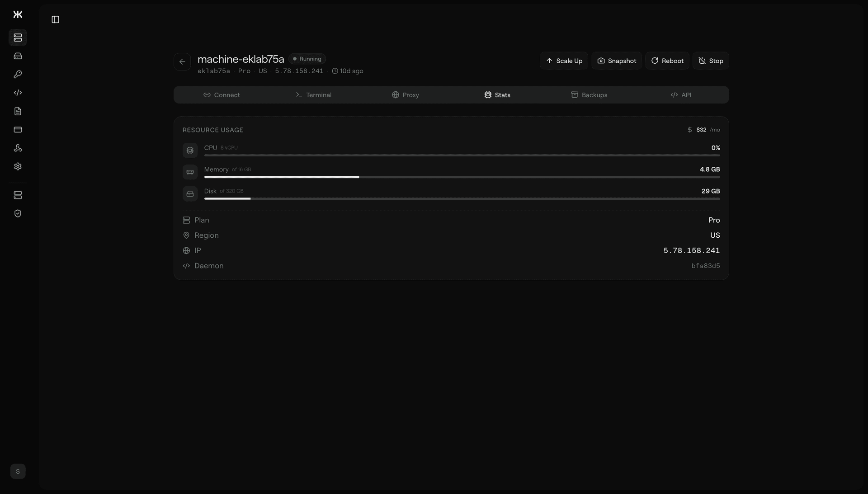Screen dimensions: 868x494
Task: Click the Disk drive icon
Action: pyautogui.click(x=190, y=194)
